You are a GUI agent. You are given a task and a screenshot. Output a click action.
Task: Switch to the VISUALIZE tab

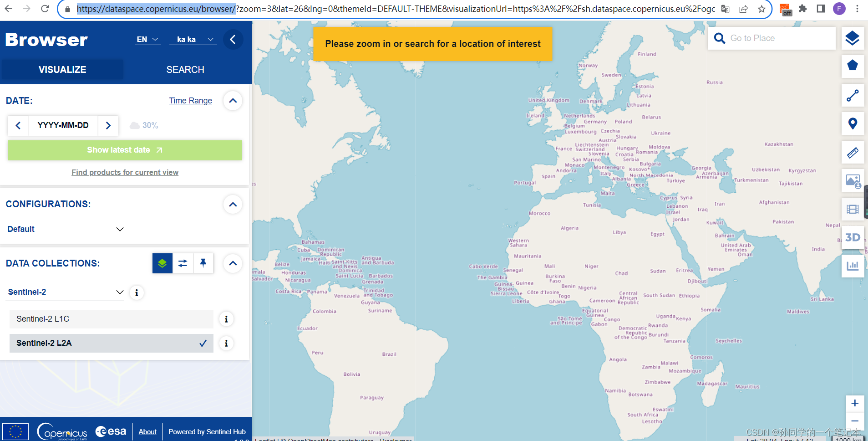pyautogui.click(x=62, y=70)
